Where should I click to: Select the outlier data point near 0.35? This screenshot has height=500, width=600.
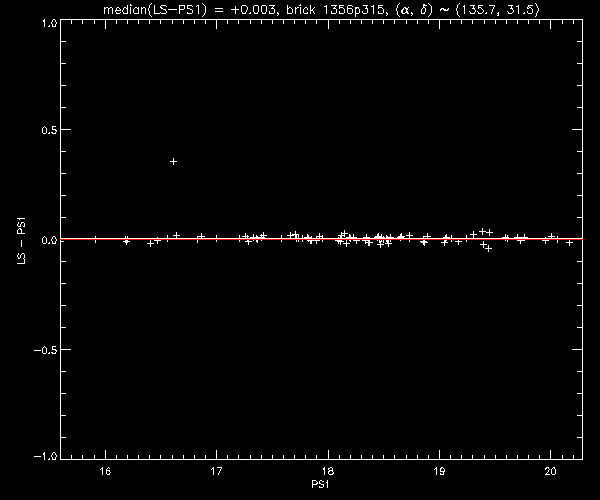coord(173,161)
